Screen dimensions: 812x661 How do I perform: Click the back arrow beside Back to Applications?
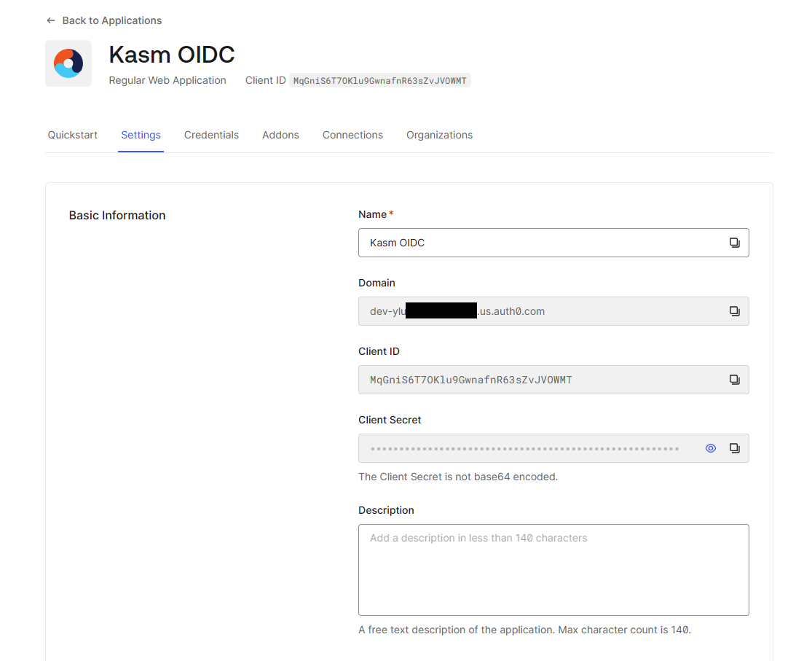(x=50, y=20)
